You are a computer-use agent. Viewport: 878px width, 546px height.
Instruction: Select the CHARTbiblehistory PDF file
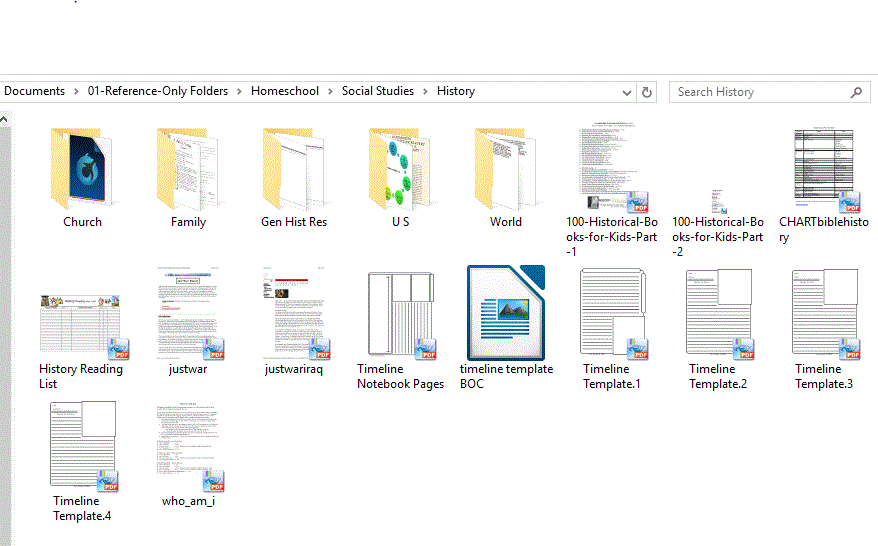click(x=823, y=170)
